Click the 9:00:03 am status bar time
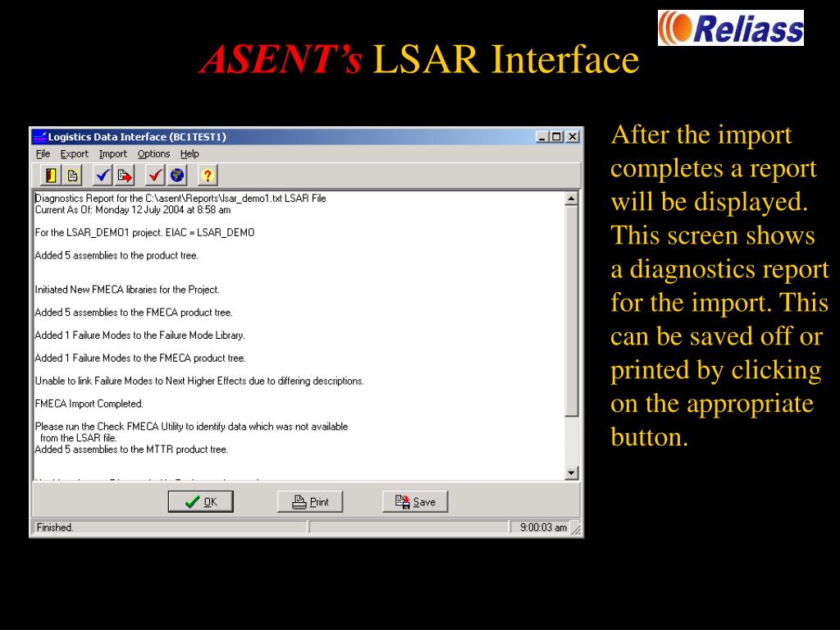Image resolution: width=840 pixels, height=630 pixels. (x=543, y=527)
